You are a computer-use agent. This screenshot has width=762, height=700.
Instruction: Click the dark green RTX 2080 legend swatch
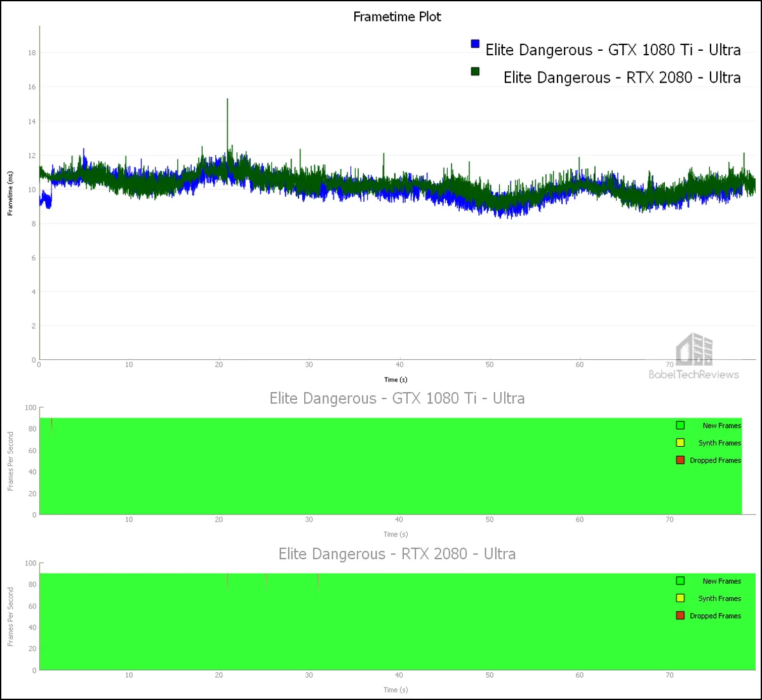tap(475, 72)
